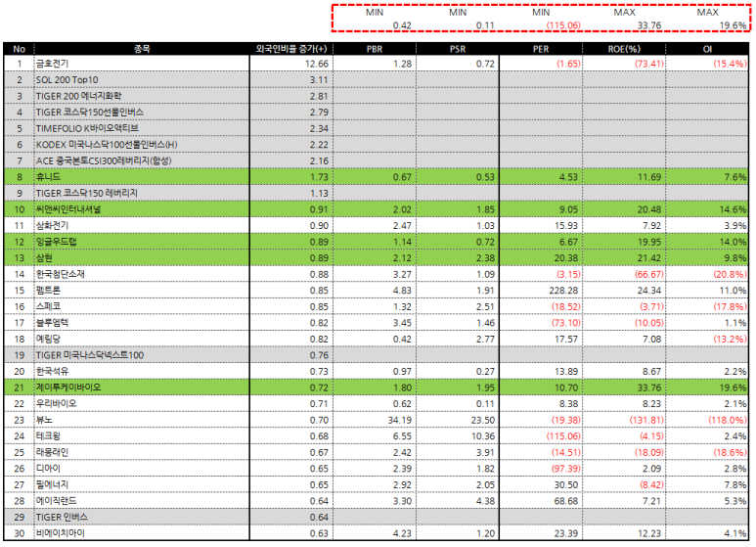Click the 12.66 value in 금호전기 row

(x=317, y=64)
